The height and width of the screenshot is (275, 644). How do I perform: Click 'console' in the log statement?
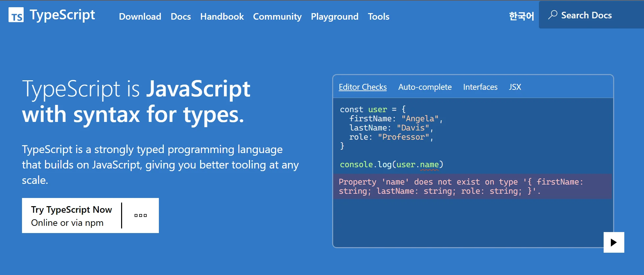(x=356, y=165)
